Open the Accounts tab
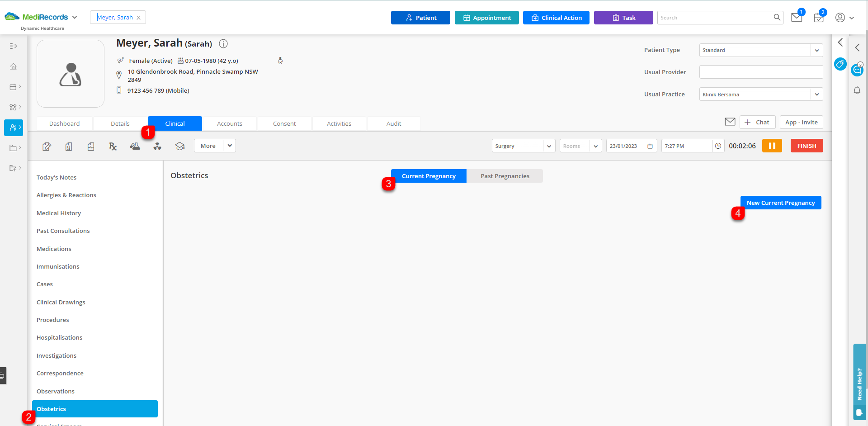This screenshot has width=868, height=426. (x=230, y=123)
